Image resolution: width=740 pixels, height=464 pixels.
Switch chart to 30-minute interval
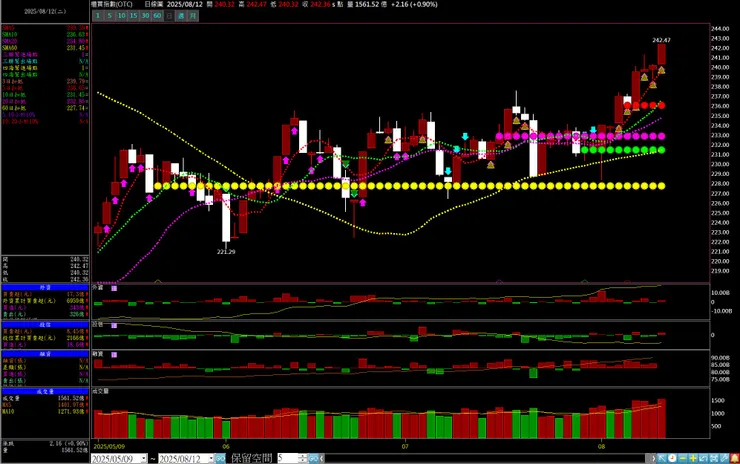[x=145, y=16]
